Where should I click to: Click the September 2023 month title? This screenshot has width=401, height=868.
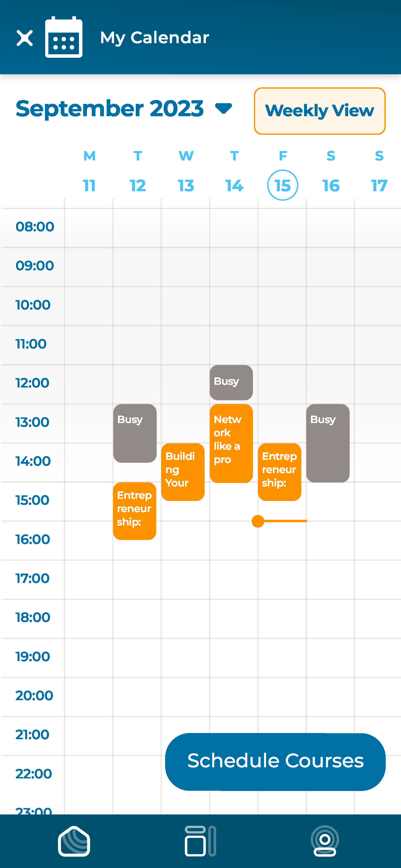110,109
